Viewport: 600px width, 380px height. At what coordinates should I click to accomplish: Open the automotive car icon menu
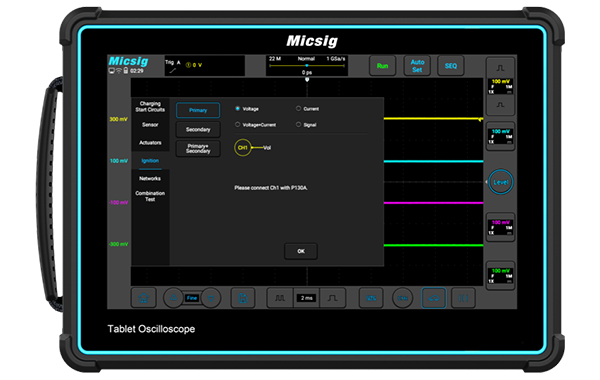tap(434, 298)
